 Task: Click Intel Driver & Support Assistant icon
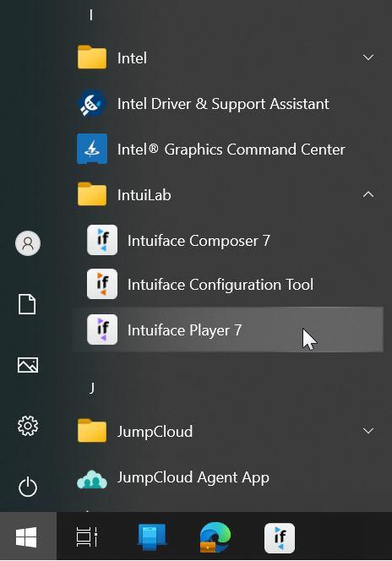[92, 103]
